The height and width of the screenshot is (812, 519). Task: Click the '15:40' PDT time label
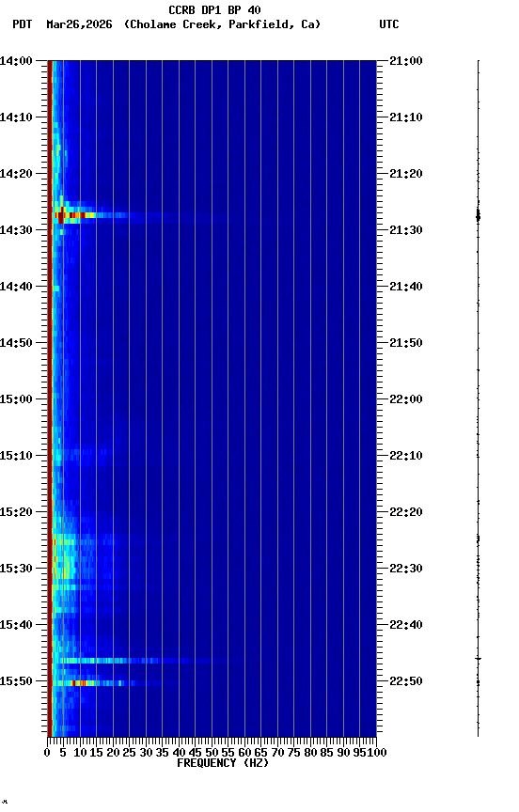click(x=16, y=626)
